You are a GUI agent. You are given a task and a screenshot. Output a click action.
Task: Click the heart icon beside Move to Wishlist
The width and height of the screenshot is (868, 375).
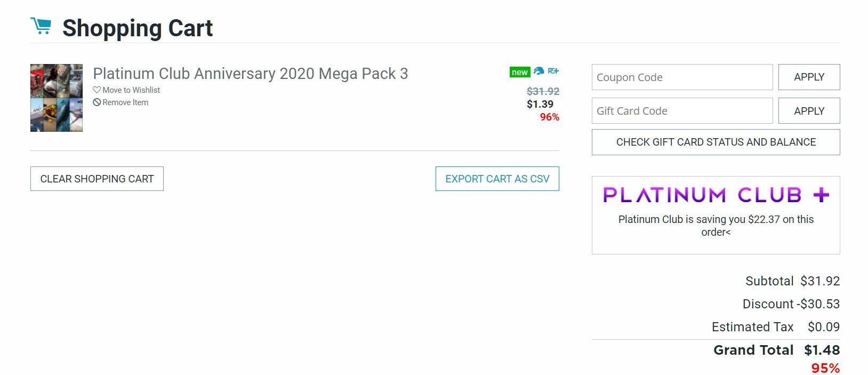(x=97, y=90)
